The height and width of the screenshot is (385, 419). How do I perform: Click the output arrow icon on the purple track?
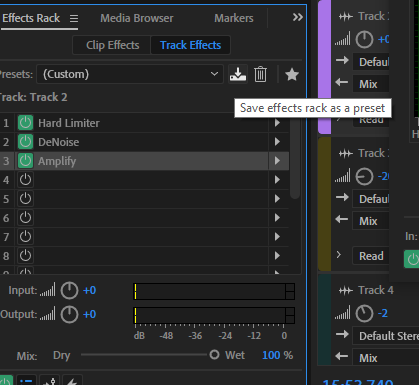(342, 82)
